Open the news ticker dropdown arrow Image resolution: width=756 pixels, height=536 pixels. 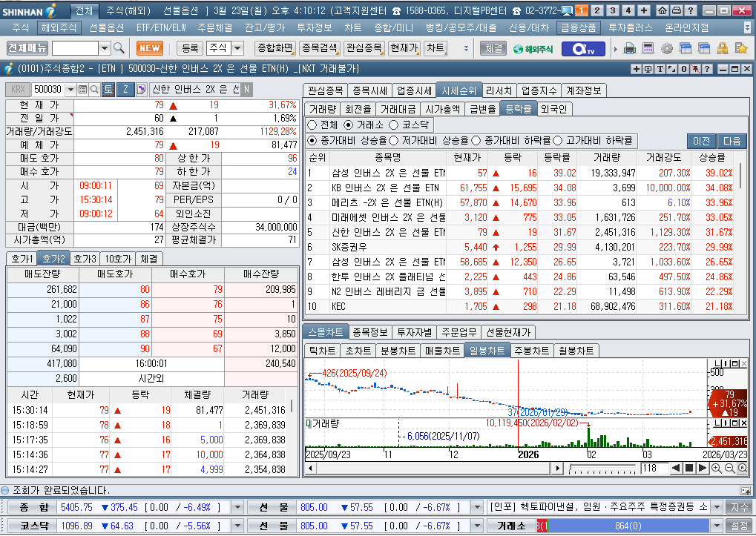(717, 507)
